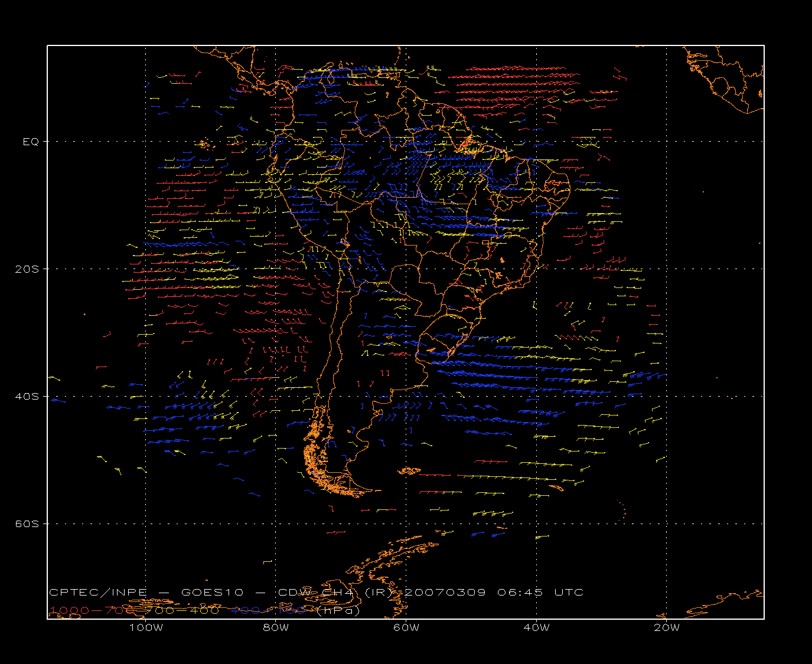Click the GOES10 satellite label
The height and width of the screenshot is (664, 812).
point(213,592)
